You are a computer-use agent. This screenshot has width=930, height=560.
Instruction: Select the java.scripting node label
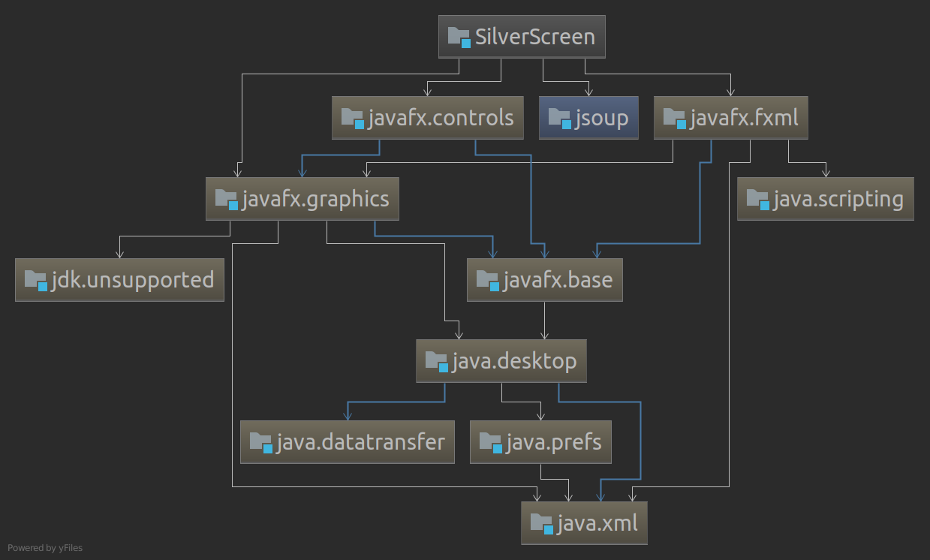click(838, 199)
